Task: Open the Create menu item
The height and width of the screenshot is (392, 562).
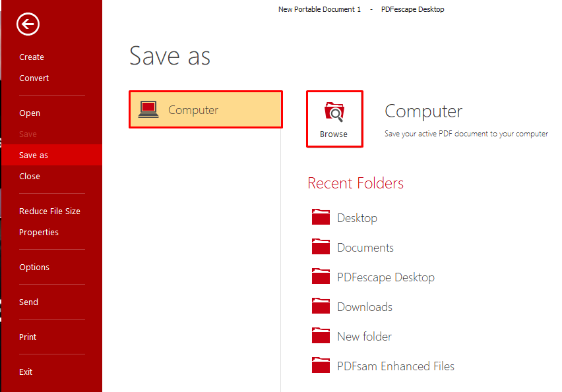Action: 32,57
